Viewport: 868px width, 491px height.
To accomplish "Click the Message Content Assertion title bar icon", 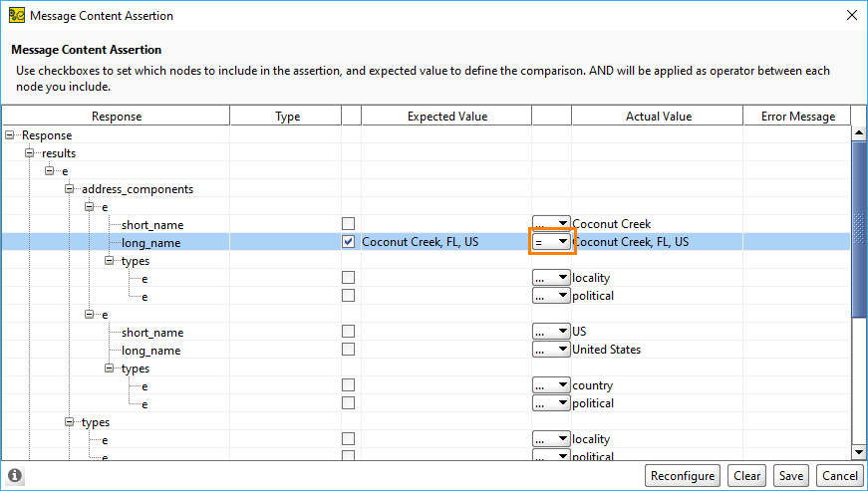I will click(16, 15).
